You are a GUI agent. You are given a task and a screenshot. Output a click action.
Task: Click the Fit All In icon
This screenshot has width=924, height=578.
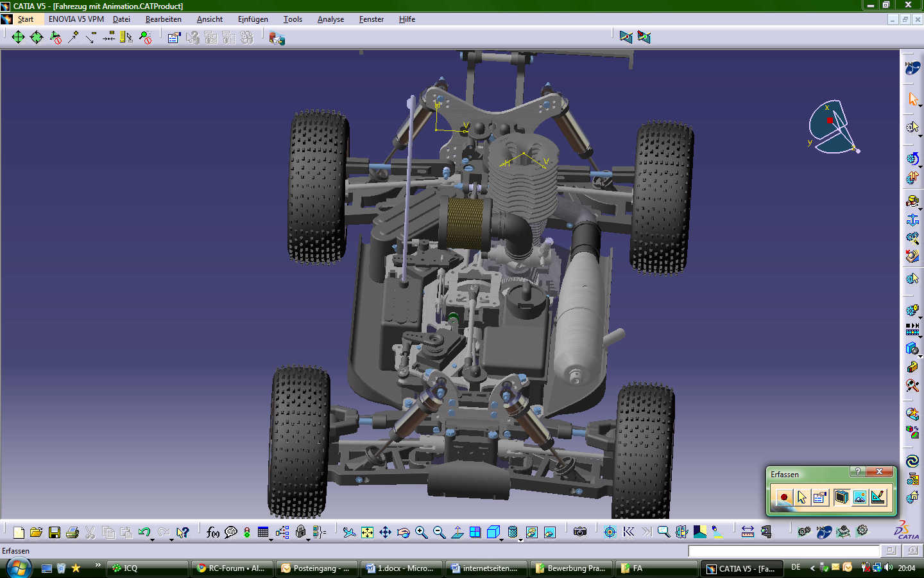click(x=367, y=532)
